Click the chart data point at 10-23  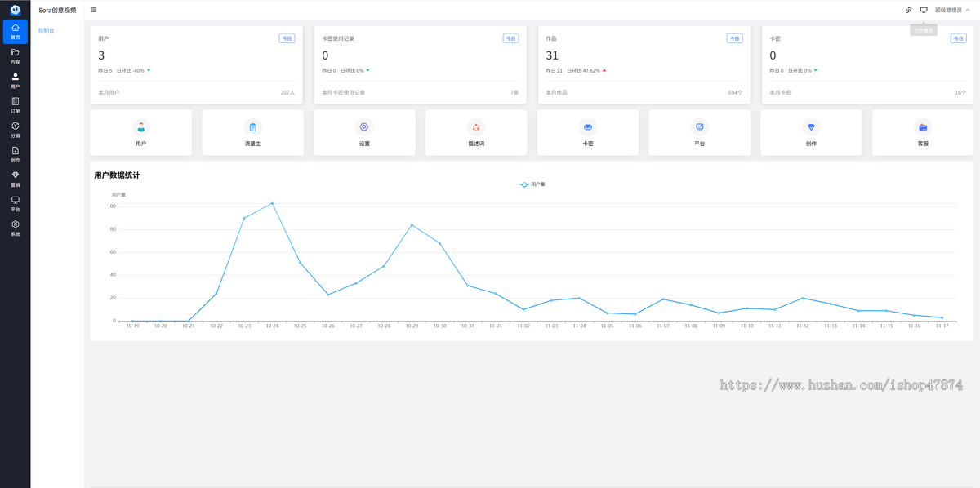coord(244,218)
